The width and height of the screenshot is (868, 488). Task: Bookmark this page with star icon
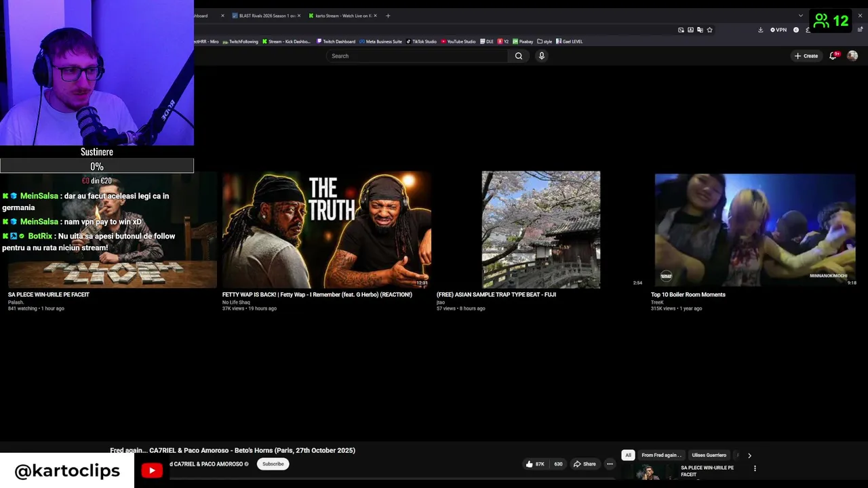[x=710, y=30]
